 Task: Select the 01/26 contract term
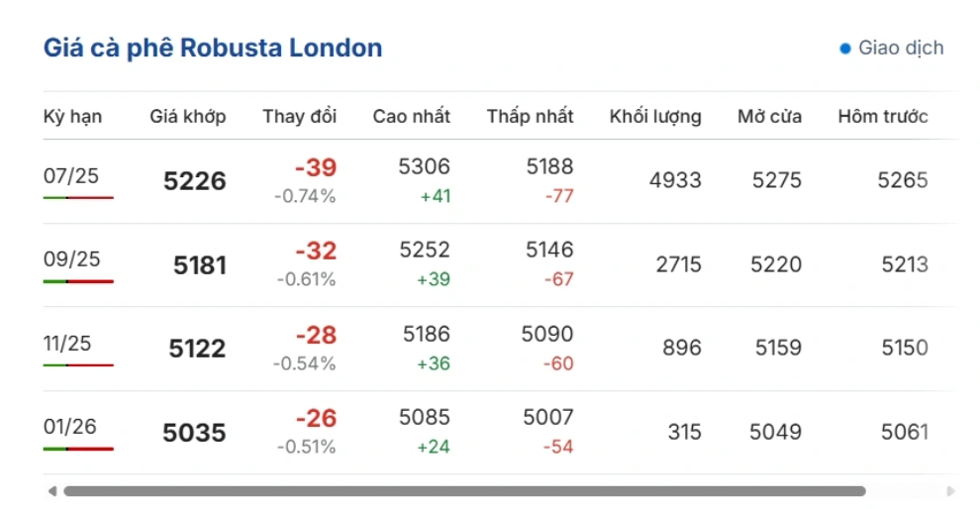click(x=69, y=427)
